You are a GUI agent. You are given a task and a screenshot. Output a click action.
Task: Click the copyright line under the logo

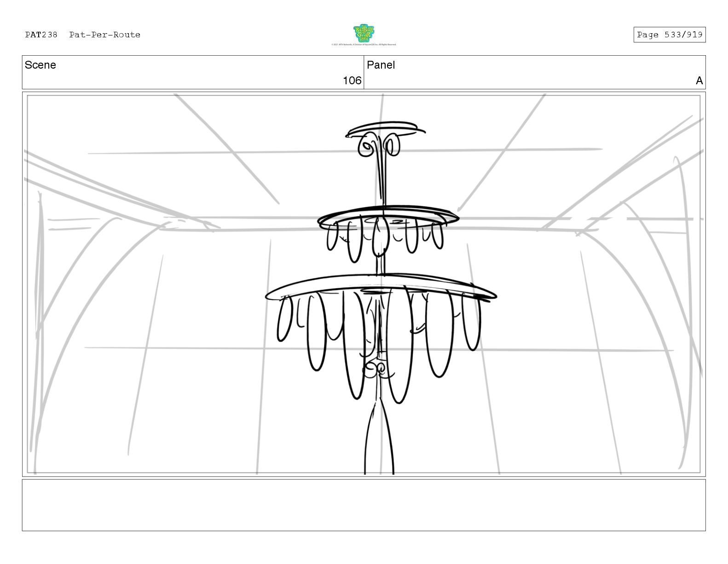click(364, 45)
